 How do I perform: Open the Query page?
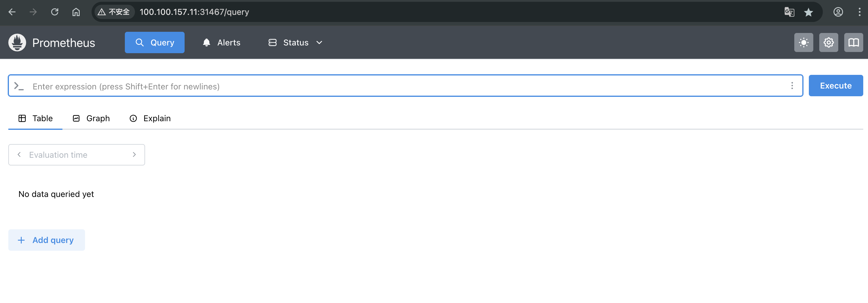pyautogui.click(x=155, y=42)
